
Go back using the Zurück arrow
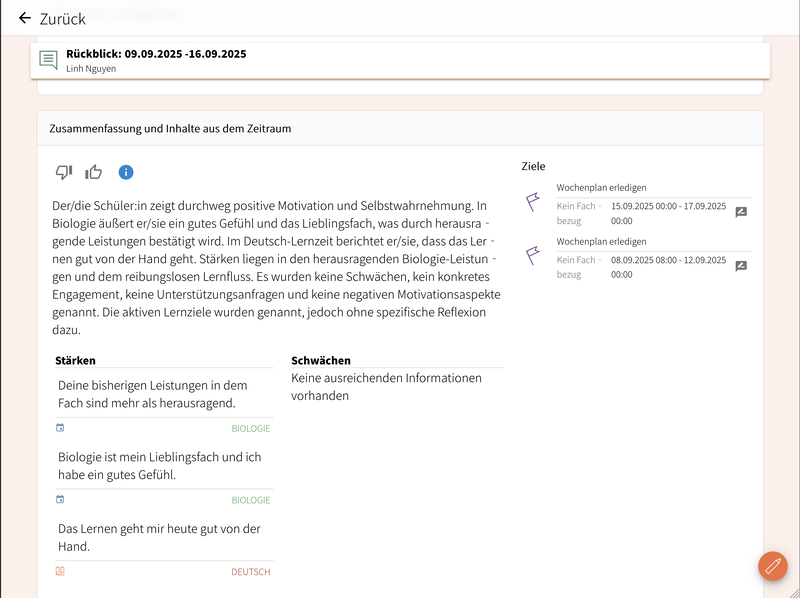(x=22, y=18)
